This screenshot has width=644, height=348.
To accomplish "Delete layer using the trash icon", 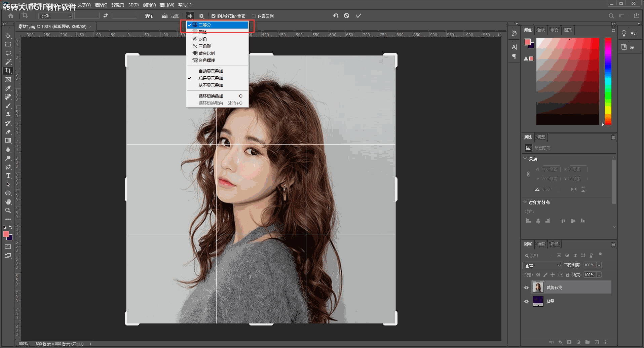I will tap(605, 342).
